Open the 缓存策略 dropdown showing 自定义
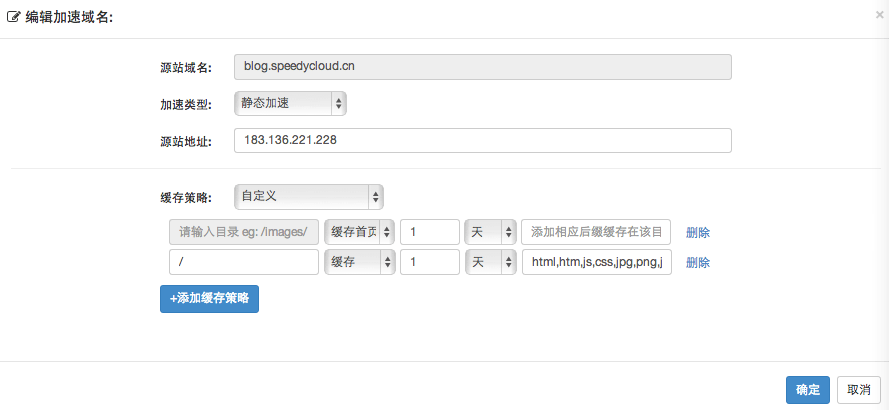This screenshot has height=410, width=889. 308,197
